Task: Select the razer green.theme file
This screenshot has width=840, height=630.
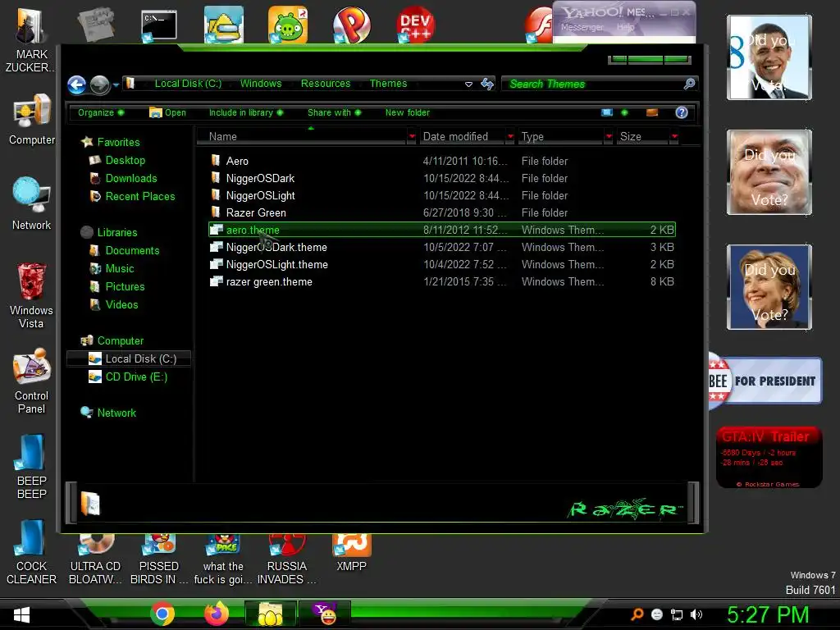Action: (442, 282)
